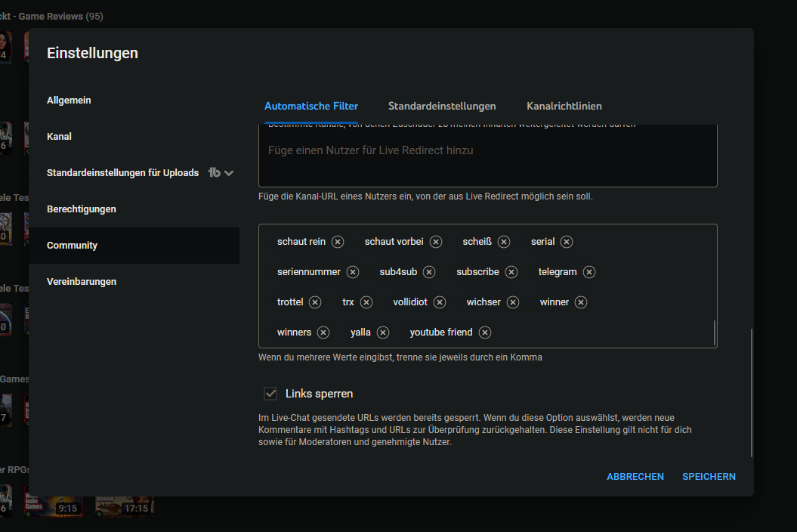Open the Kanalrichtlinien tab
Image resolution: width=797 pixels, height=532 pixels.
click(564, 106)
